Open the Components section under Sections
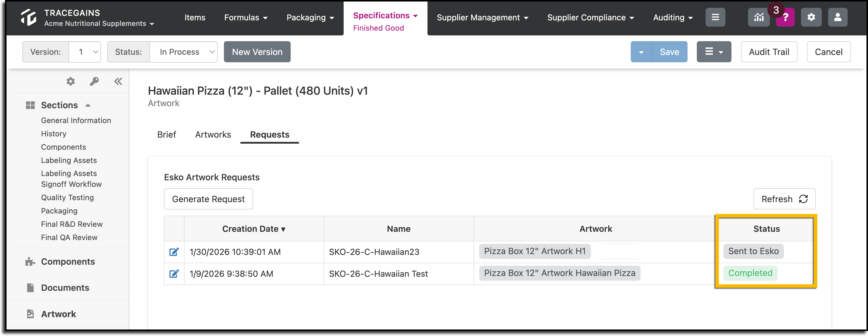The height and width of the screenshot is (336, 868). point(63,147)
